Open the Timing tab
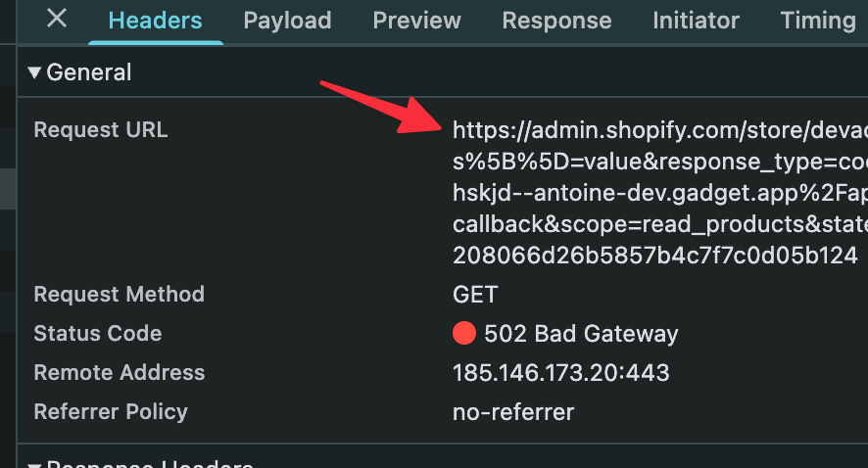This screenshot has width=868, height=468. click(818, 21)
